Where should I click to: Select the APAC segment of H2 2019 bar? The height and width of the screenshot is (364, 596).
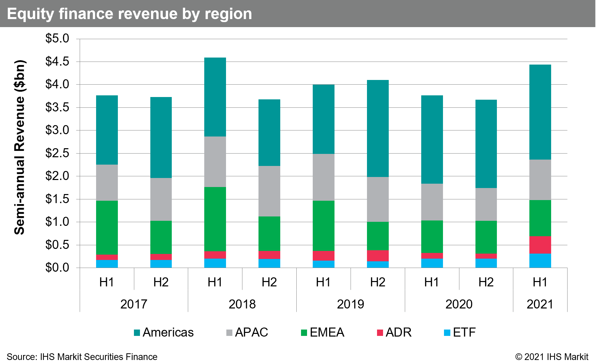coord(378,199)
